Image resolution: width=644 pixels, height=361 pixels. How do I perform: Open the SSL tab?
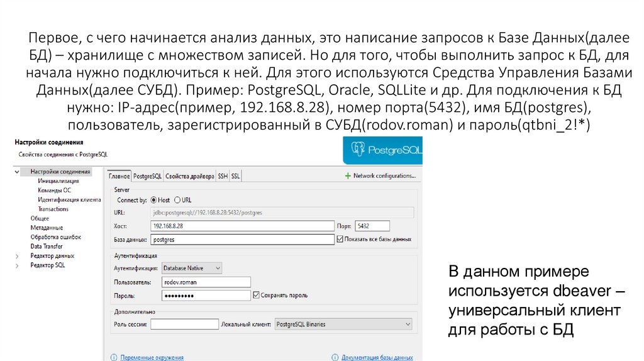click(235, 176)
